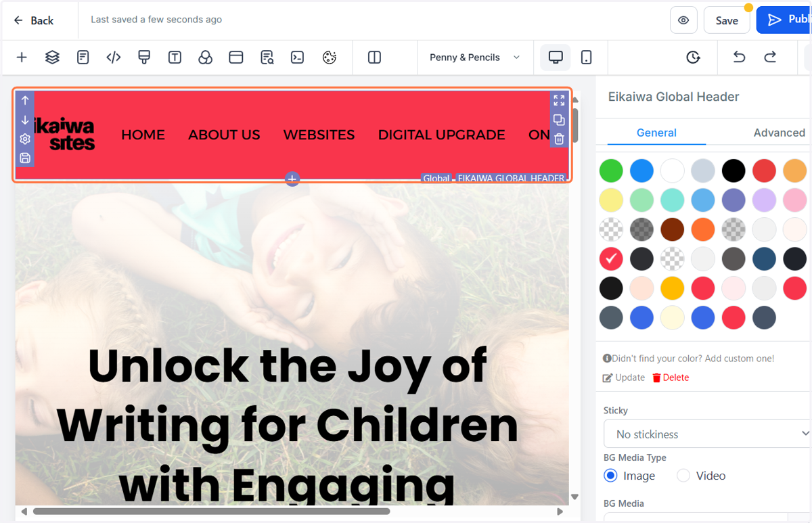Switch to mobile preview mode

[587, 58]
